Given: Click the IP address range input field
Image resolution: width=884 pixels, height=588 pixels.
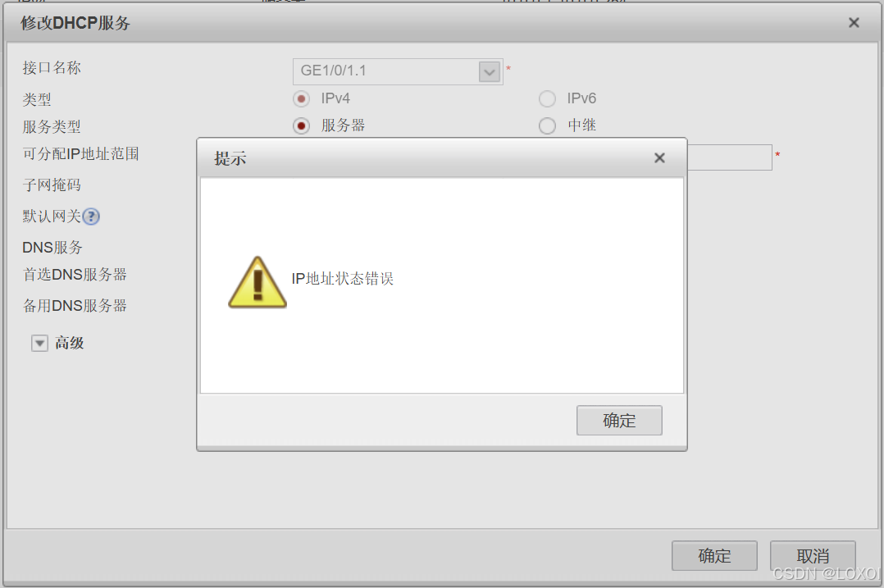Looking at the screenshot, I should (730, 157).
